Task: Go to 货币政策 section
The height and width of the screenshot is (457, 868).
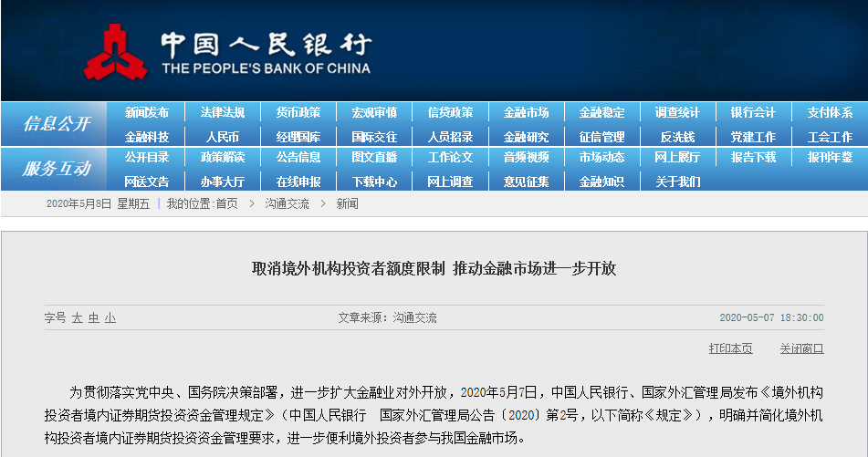Action: click(x=298, y=112)
